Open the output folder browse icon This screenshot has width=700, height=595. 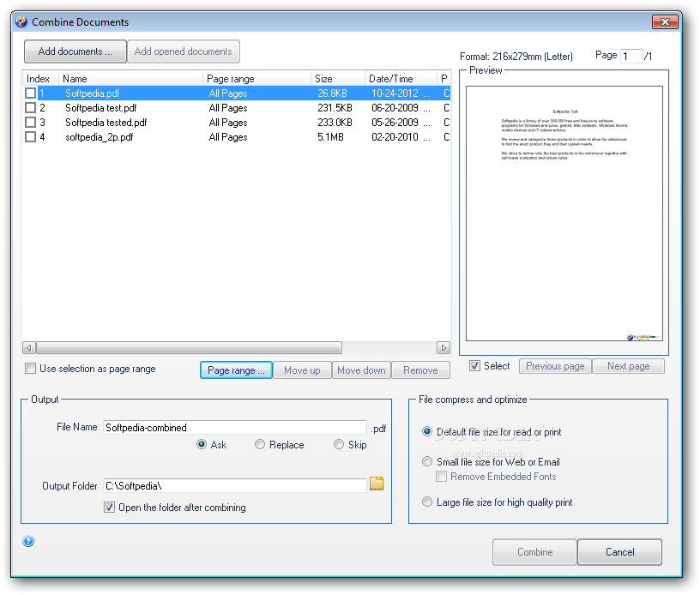[x=377, y=484]
